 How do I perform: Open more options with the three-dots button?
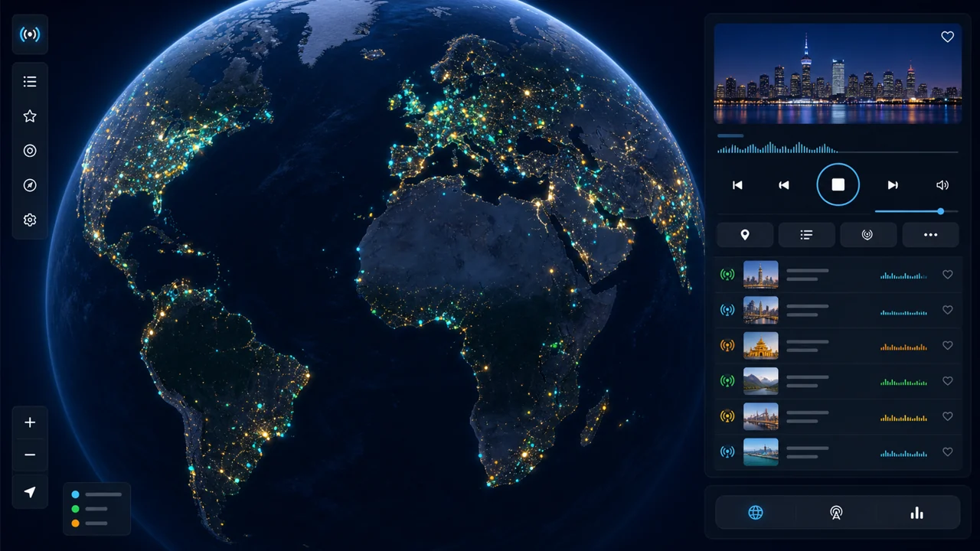pyautogui.click(x=930, y=235)
